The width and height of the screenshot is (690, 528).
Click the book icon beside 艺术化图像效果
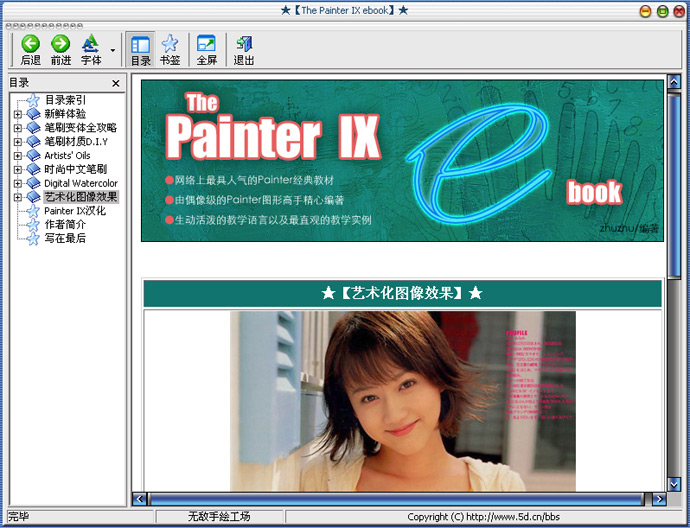point(33,197)
